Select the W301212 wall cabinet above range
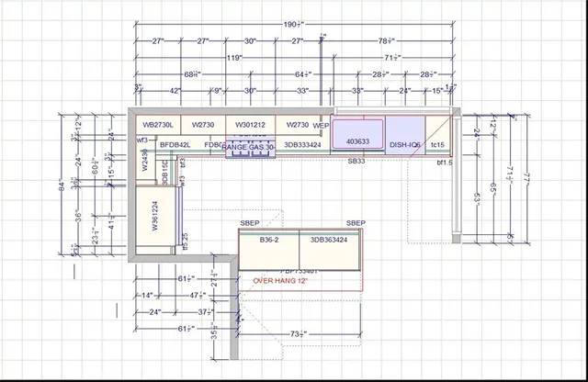Image resolution: width=588 pixels, height=382 pixels. pyautogui.click(x=249, y=125)
